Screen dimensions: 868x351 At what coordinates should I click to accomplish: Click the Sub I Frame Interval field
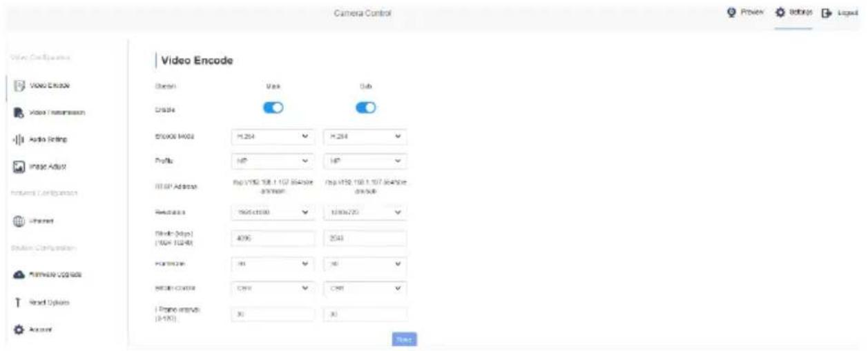[x=365, y=313]
